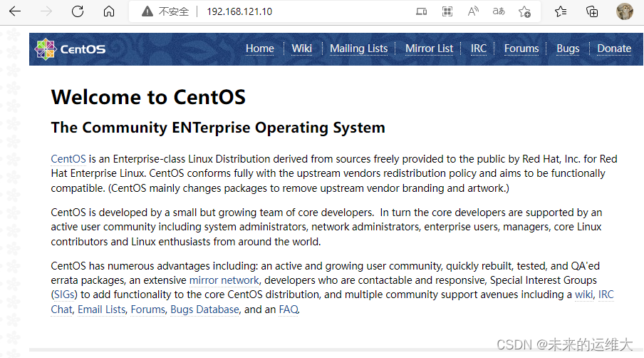
Task: Click the not-secure warning triangle icon
Action: (147, 11)
